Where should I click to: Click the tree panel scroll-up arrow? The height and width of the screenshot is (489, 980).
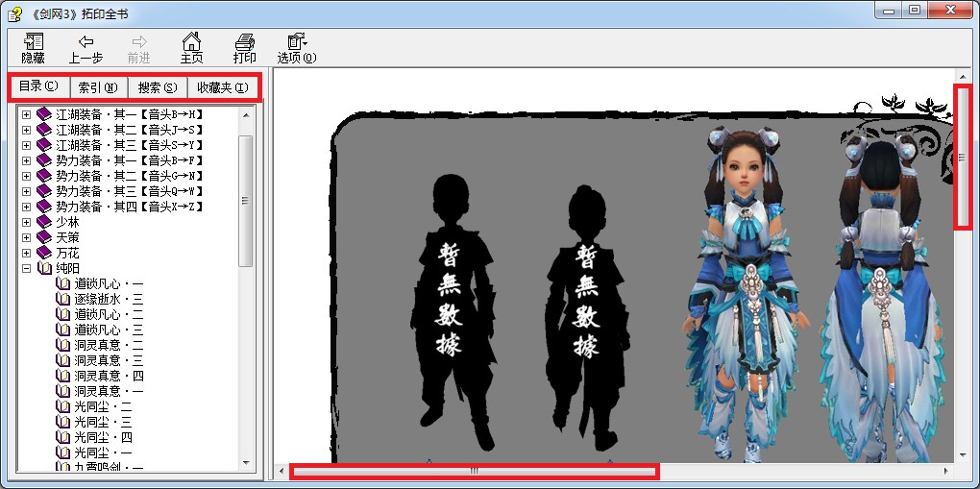(x=246, y=115)
